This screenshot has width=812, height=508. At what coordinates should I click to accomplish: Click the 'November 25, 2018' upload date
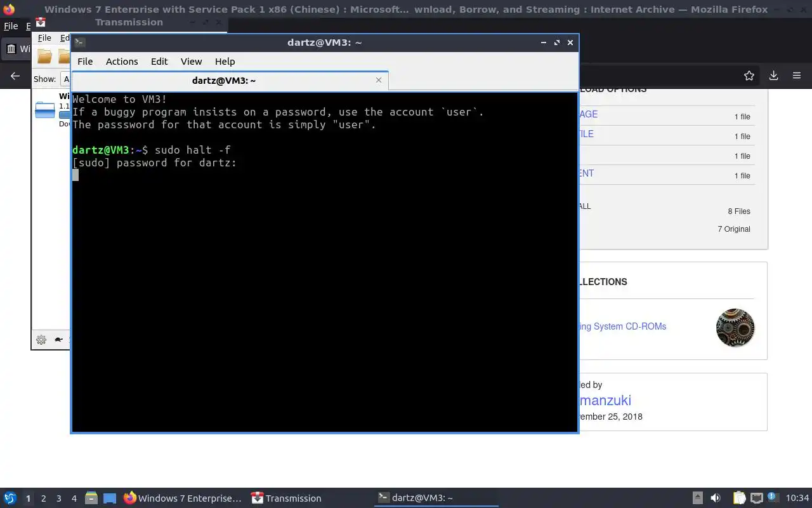coord(610,417)
